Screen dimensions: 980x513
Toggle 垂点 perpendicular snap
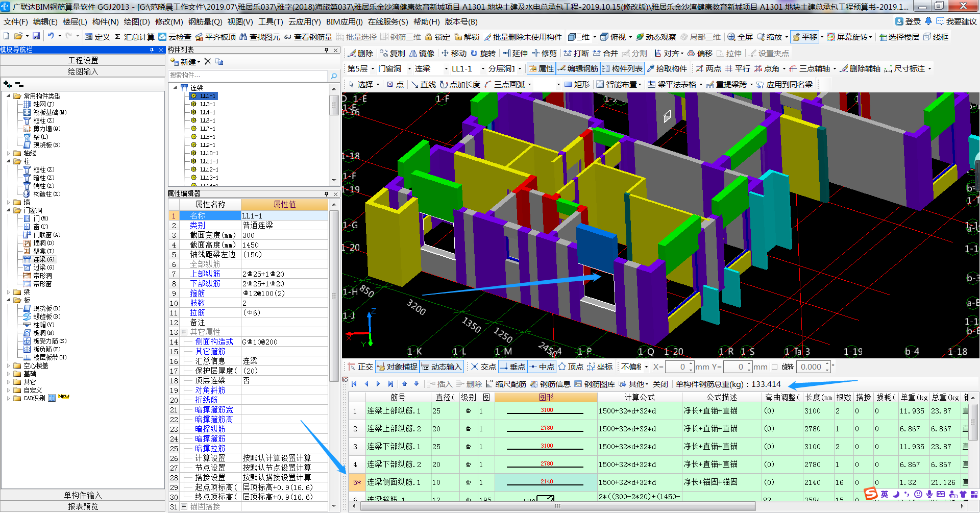(512, 367)
